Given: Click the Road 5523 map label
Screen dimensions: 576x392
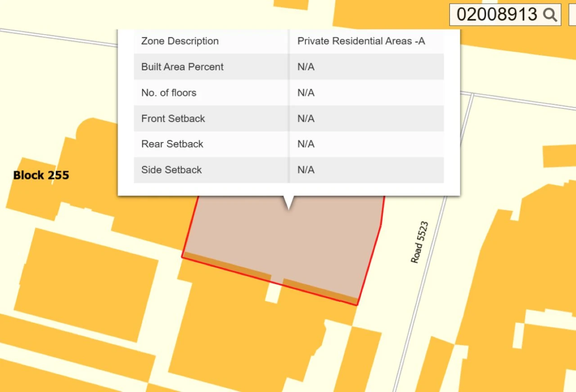Looking at the screenshot, I should [x=419, y=242].
